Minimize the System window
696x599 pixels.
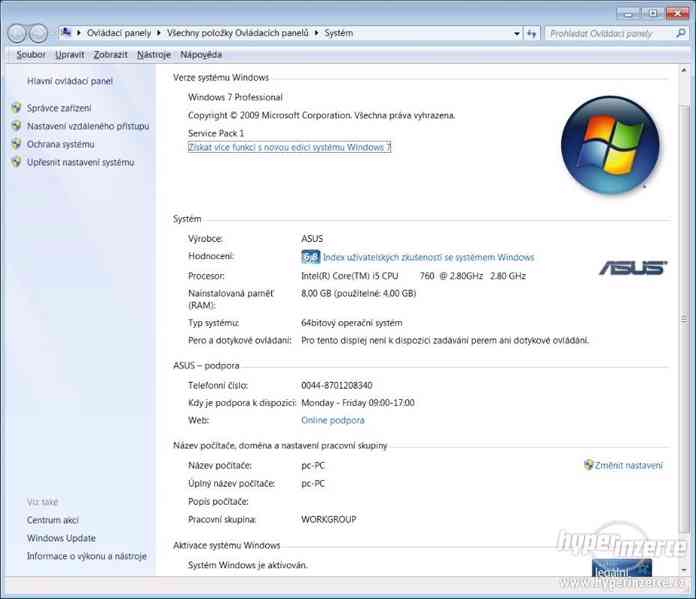point(628,14)
